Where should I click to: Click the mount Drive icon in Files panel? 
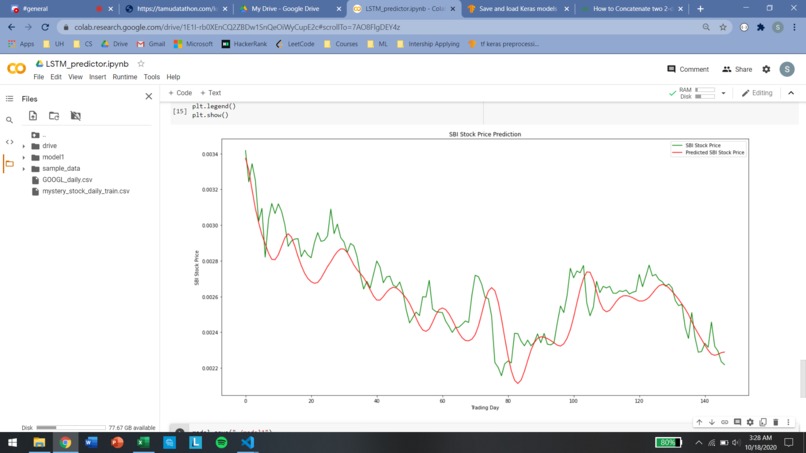tap(76, 116)
